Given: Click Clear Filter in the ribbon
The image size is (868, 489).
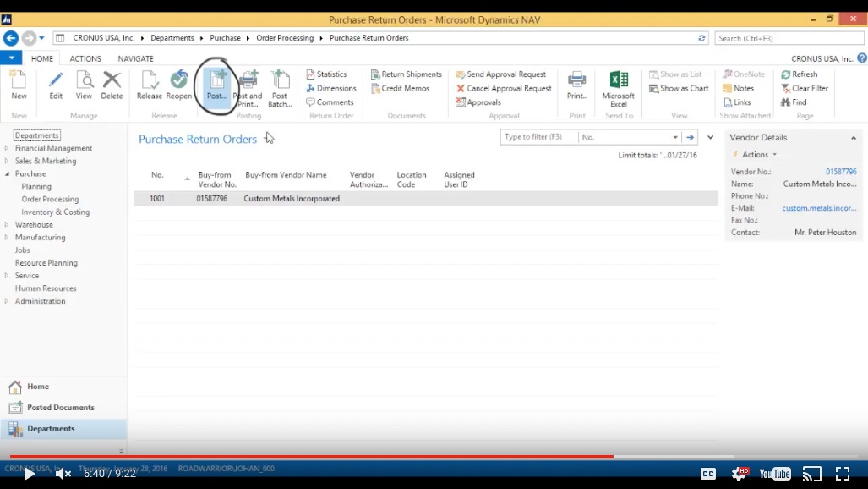Looking at the screenshot, I should [805, 88].
